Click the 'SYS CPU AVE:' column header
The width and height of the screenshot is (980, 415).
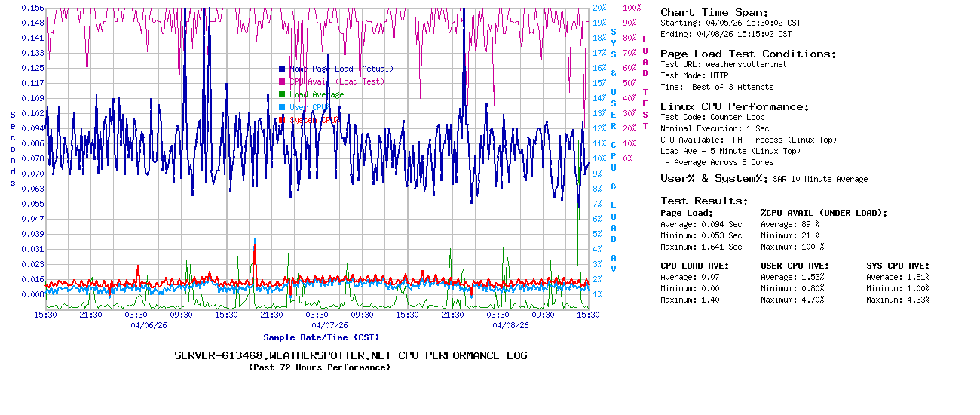(898, 266)
